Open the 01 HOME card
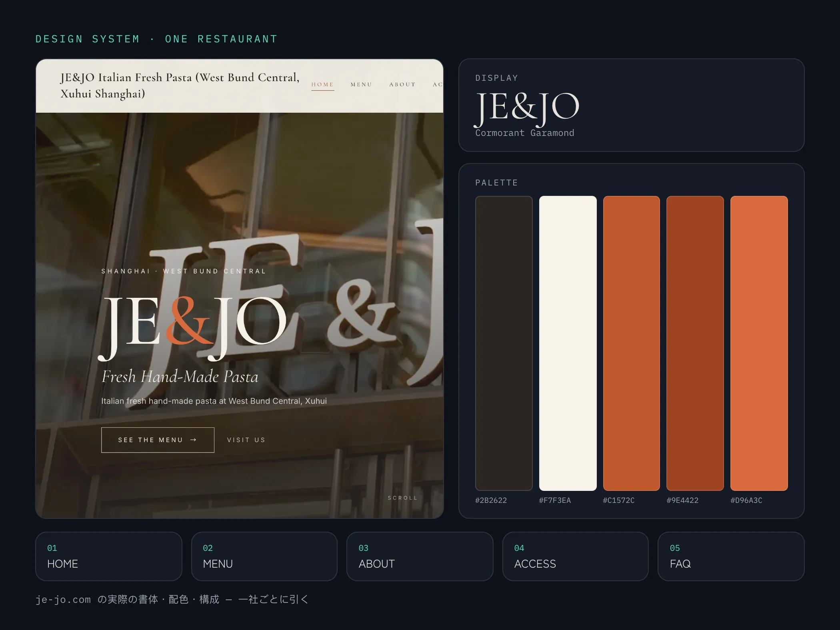 109,556
